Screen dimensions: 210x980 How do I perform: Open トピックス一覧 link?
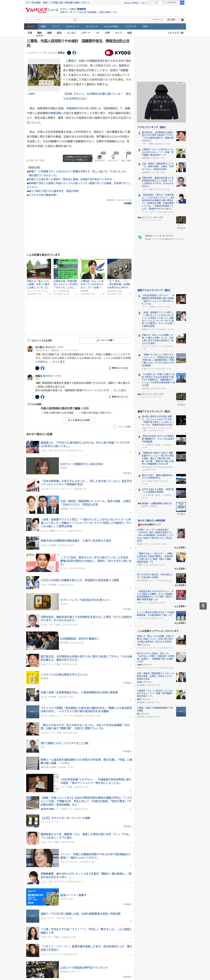(x=175, y=33)
